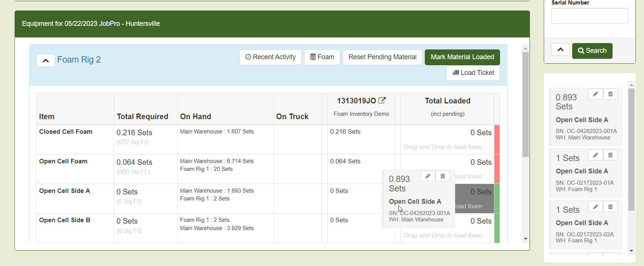
Task: Open external link icon beside 1313019JO
Action: point(382,100)
